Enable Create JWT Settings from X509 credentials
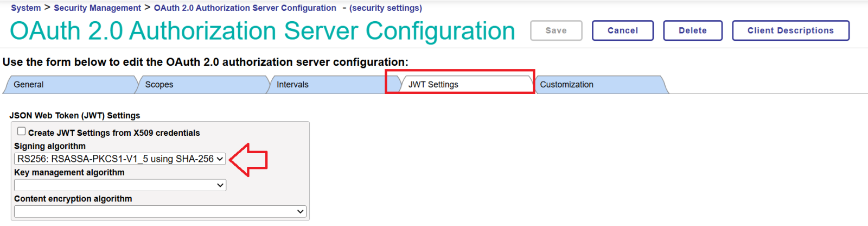868x226 pixels. [22, 131]
